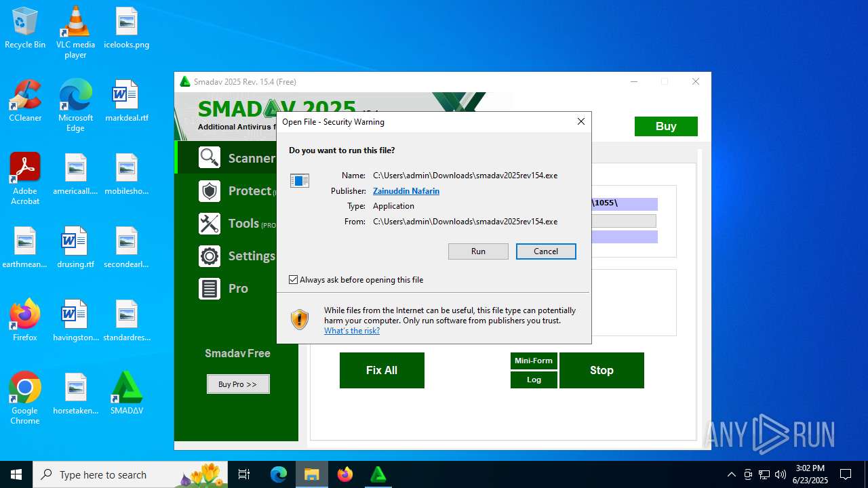The image size is (868, 488).
Task: Select markdeal.rtf desktop document
Action: tap(126, 102)
